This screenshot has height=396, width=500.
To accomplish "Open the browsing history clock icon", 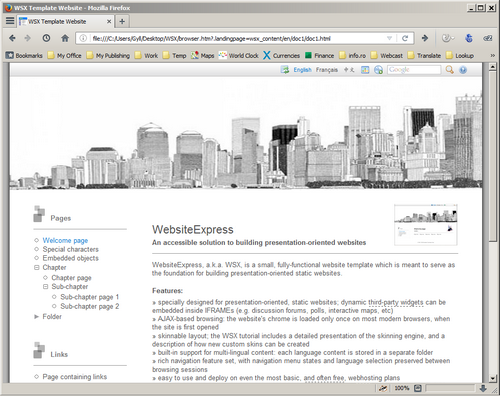I will pyautogui.click(x=46, y=38).
